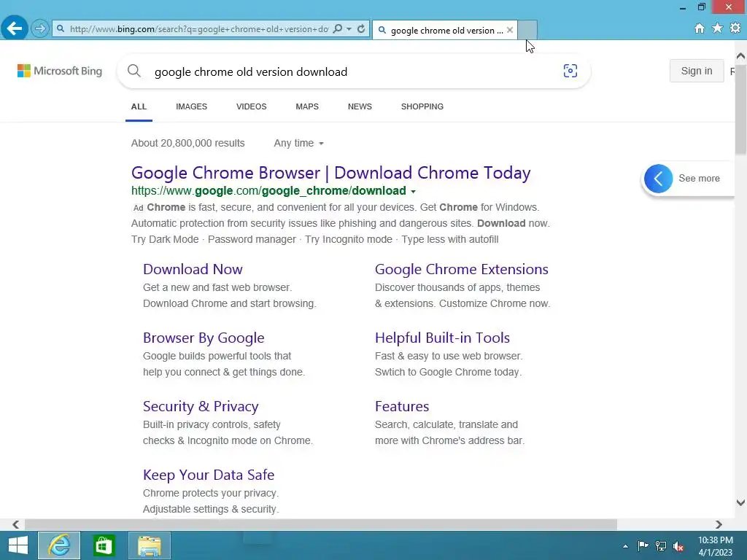747x560 pixels.
Task: Open the 'Security & Privacy' sitelink
Action: pyautogui.click(x=201, y=406)
